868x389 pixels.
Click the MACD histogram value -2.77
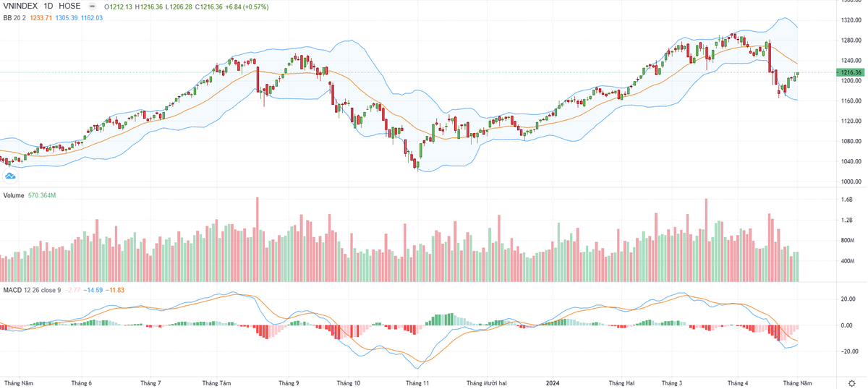click(x=72, y=290)
